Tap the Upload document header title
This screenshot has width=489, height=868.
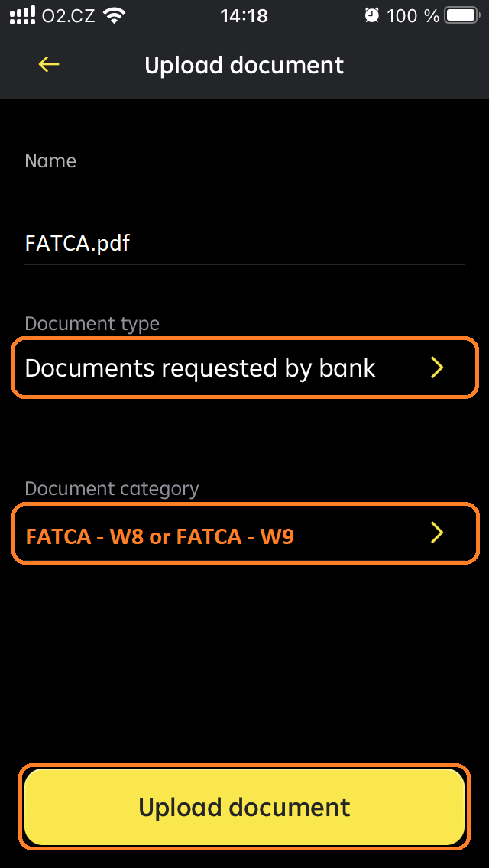click(x=244, y=65)
